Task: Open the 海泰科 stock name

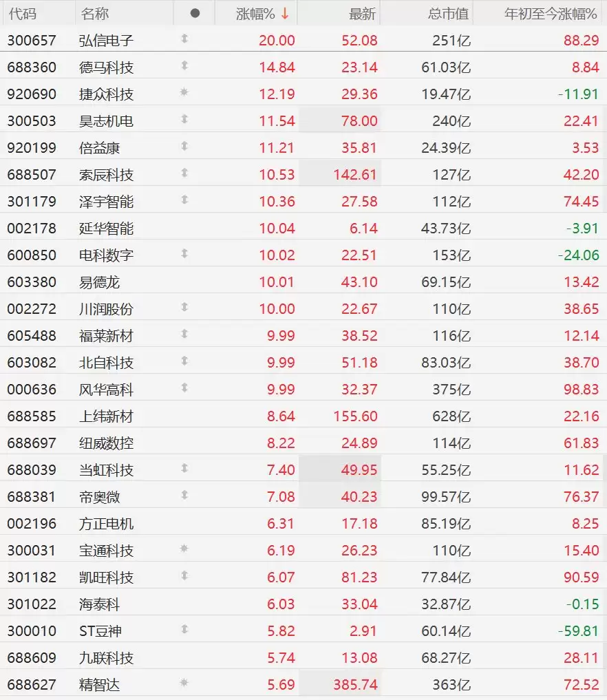Action: pos(100,604)
